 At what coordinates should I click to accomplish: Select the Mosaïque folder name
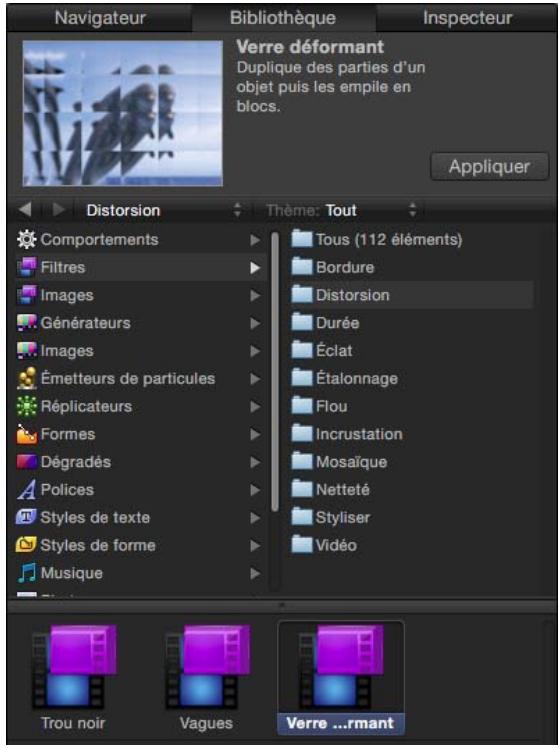click(352, 462)
